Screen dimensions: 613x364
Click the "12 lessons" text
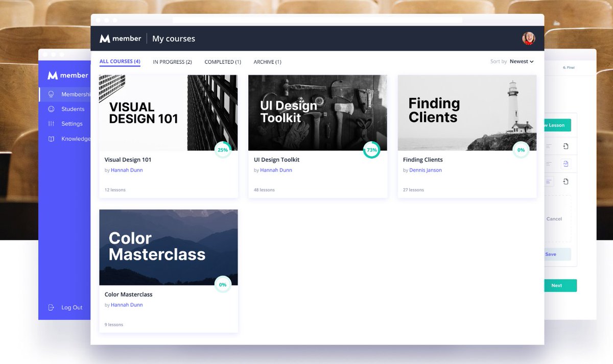[115, 190]
